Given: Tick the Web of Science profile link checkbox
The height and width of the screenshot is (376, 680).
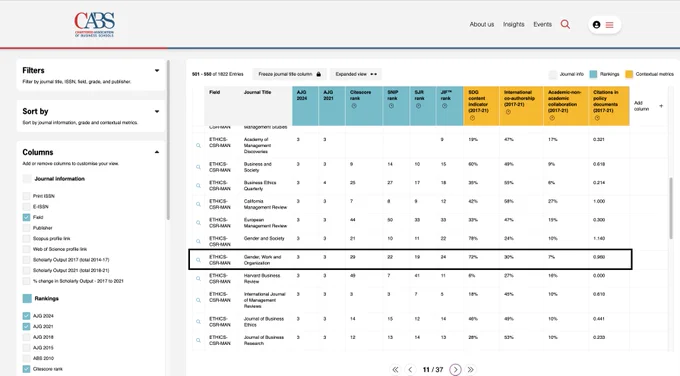Looking at the screenshot, I should tap(26, 249).
